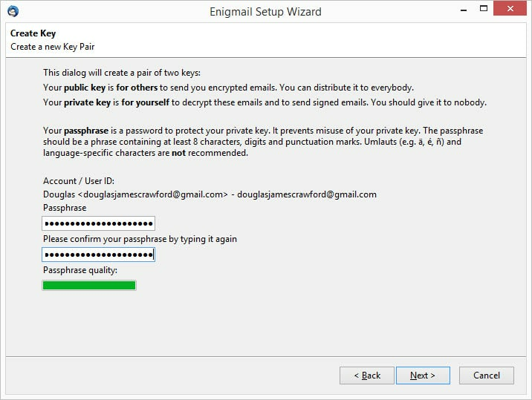Minimize the Enigmail Setup Wizard window
The height and width of the screenshot is (400, 532).
pos(464,10)
